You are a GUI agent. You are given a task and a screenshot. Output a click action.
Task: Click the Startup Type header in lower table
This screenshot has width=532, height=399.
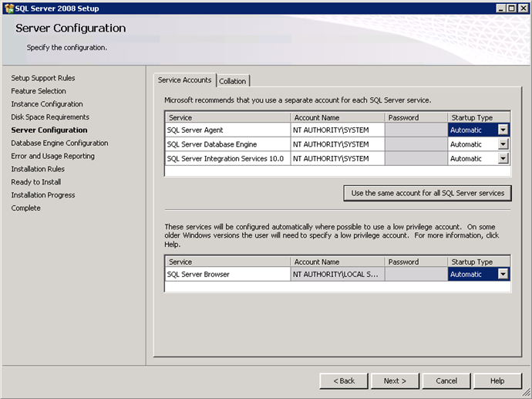point(479,262)
